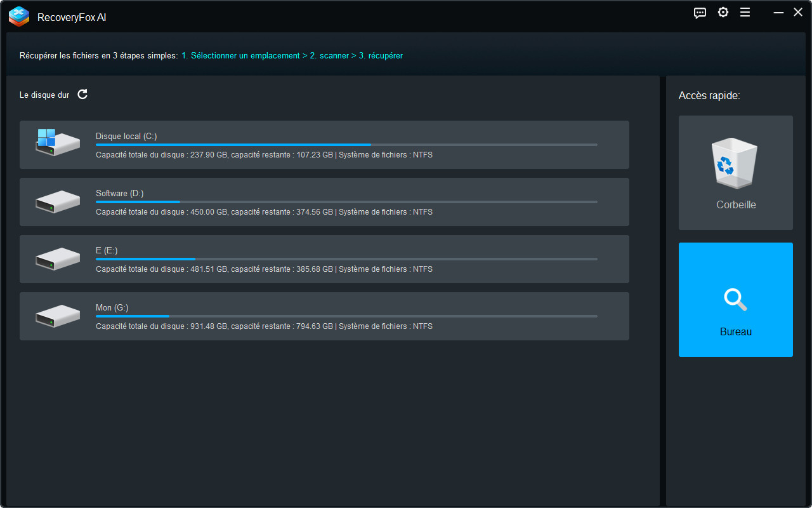Click the drive icon for Software (D:)
The image size is (812, 508).
click(x=58, y=202)
